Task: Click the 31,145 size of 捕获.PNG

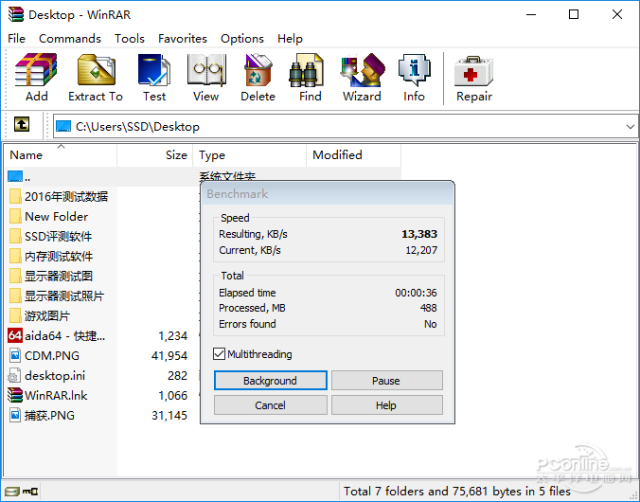Action: [169, 415]
